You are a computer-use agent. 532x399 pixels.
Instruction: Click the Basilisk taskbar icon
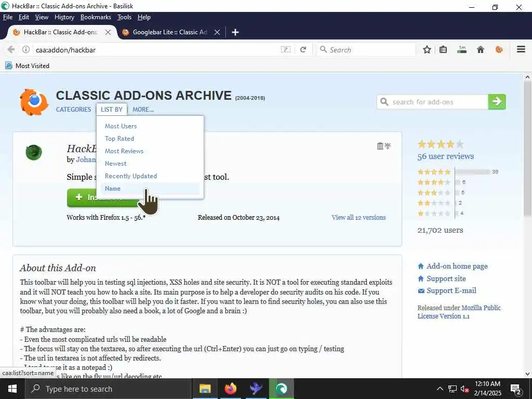tap(281, 389)
